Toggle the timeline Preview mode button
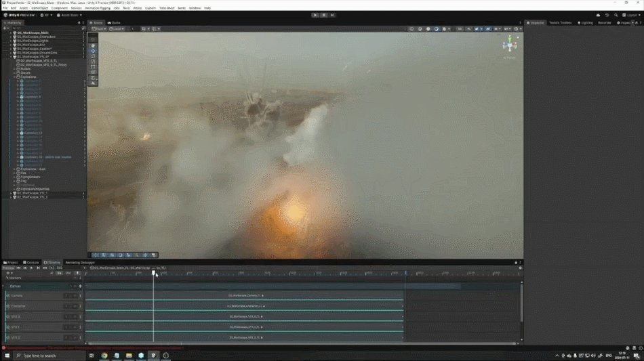Image resolution: width=644 pixels, height=361 pixels. 7,268
